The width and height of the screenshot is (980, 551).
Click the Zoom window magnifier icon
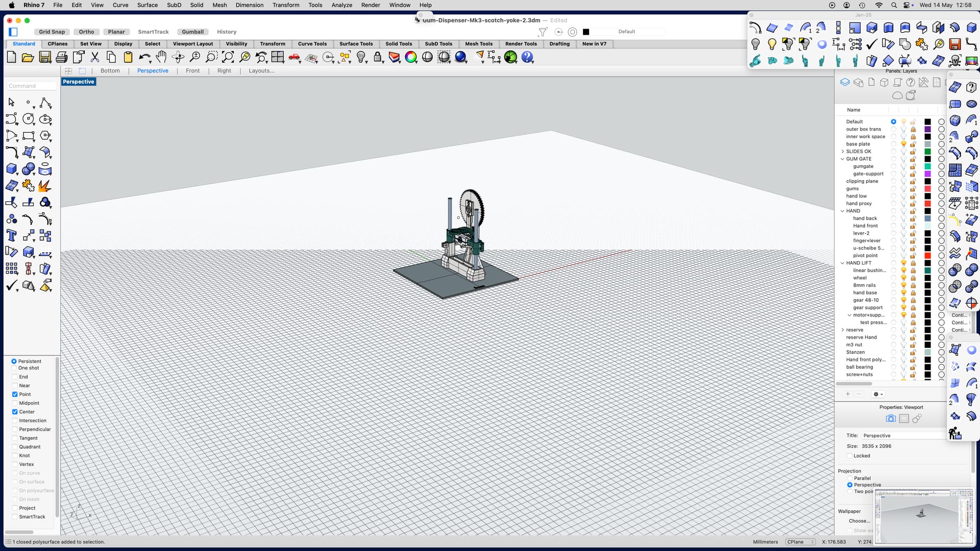click(x=212, y=58)
